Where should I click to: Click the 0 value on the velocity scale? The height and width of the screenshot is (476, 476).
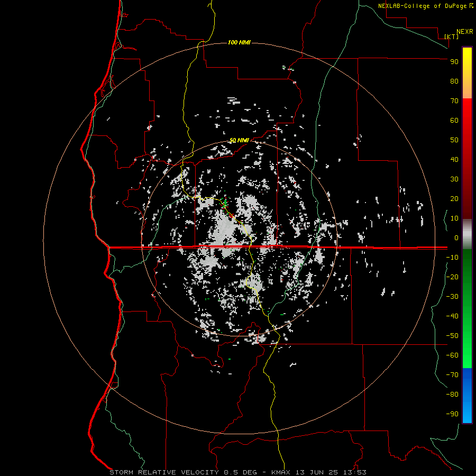click(x=456, y=237)
